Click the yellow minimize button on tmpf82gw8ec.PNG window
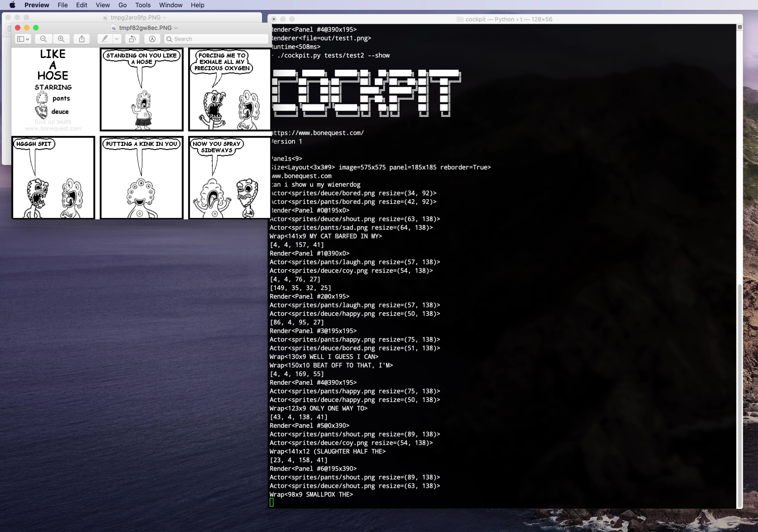 pos(27,28)
